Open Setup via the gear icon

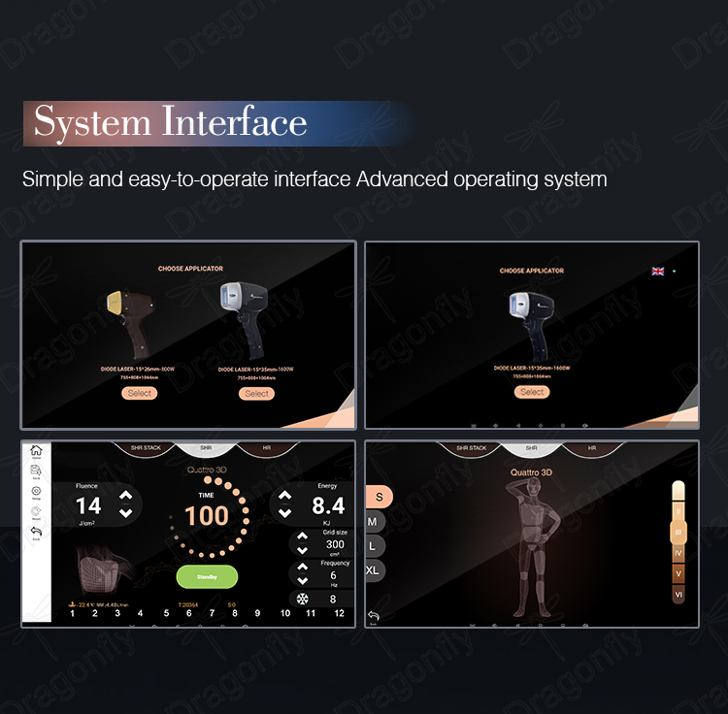pyautogui.click(x=36, y=492)
